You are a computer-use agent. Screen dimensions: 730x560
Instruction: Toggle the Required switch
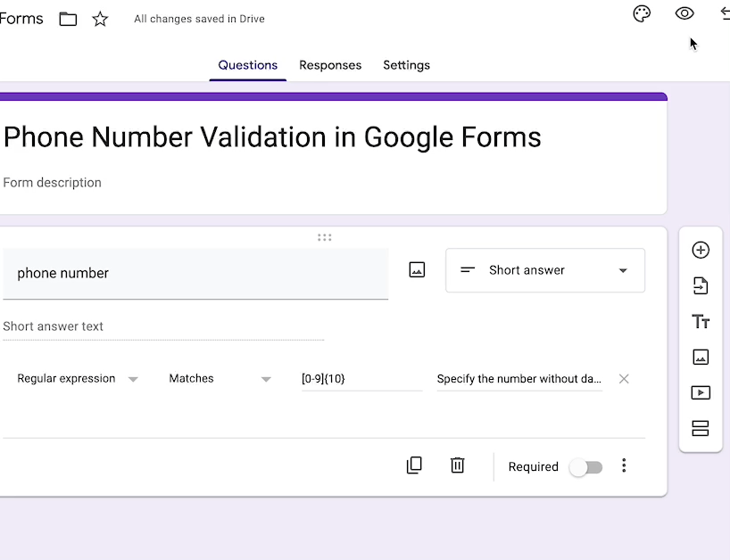[585, 467]
